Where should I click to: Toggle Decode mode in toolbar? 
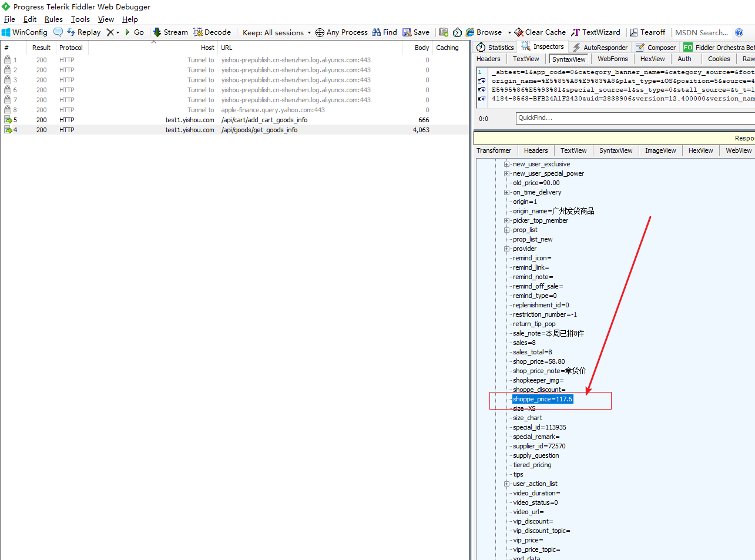click(x=212, y=32)
